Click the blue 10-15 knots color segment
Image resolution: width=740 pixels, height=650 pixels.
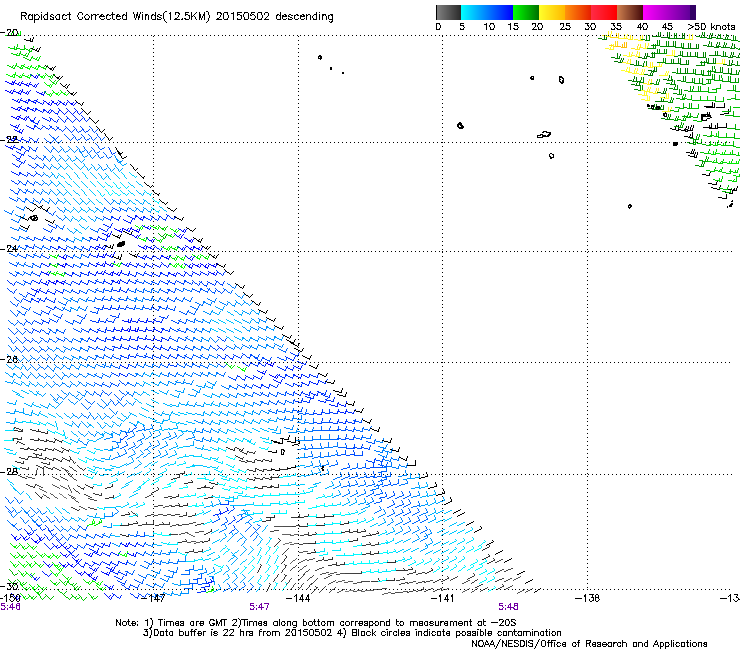(x=500, y=12)
